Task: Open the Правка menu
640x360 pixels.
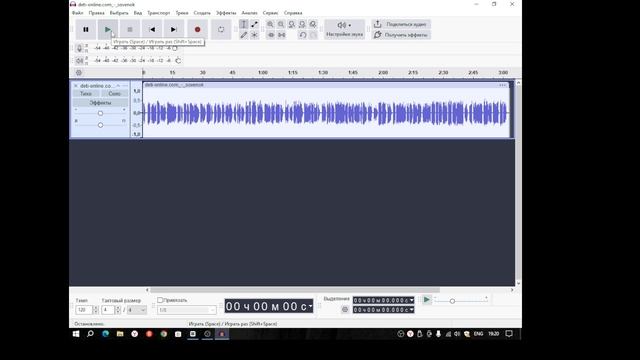Action: tap(97, 13)
